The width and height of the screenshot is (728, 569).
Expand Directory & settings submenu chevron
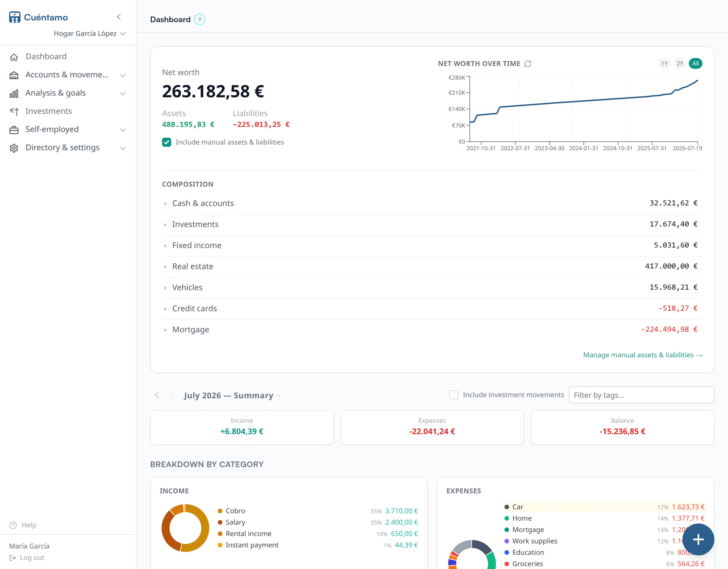pos(123,148)
